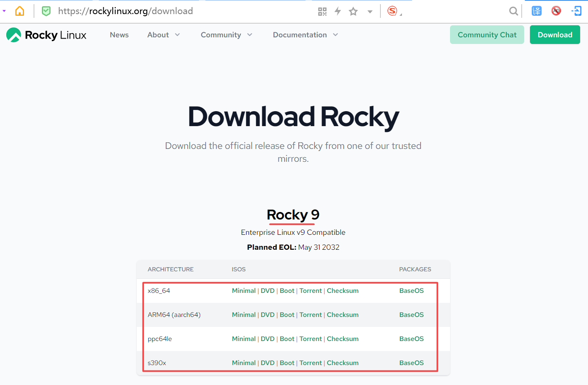Click the 'x86_64' architecture cell

point(159,291)
